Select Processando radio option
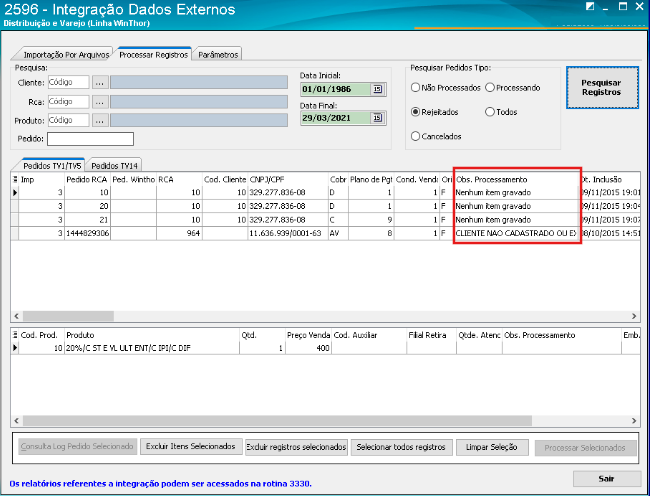651x496 pixels. click(490, 88)
